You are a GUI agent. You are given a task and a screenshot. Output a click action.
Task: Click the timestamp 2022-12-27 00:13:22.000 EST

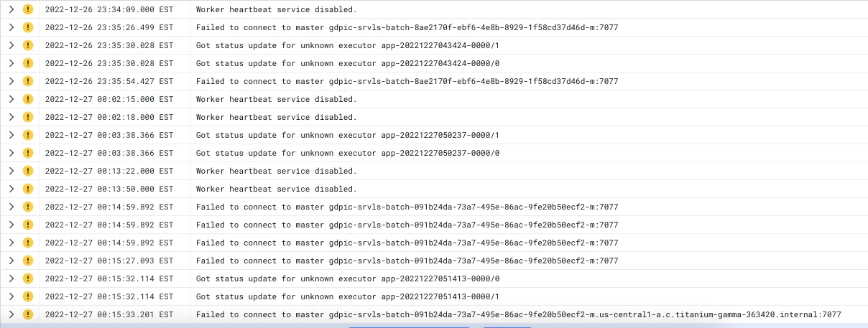click(x=108, y=171)
